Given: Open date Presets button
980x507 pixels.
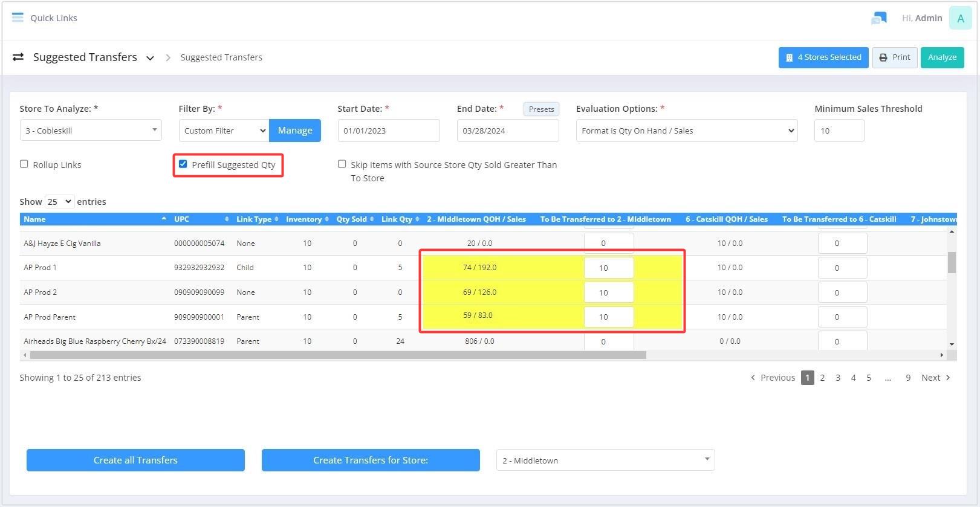Looking at the screenshot, I should pos(541,109).
